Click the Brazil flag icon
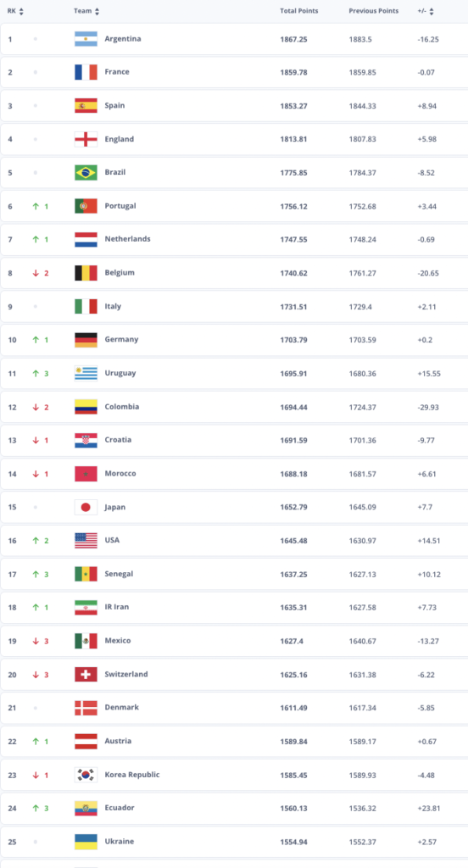 (x=86, y=173)
